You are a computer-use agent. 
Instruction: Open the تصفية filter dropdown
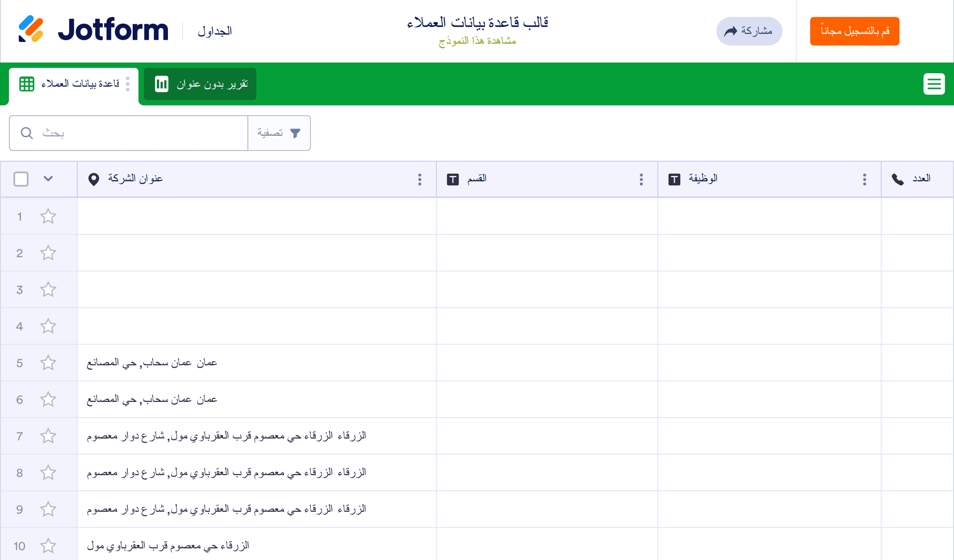pyautogui.click(x=270, y=133)
